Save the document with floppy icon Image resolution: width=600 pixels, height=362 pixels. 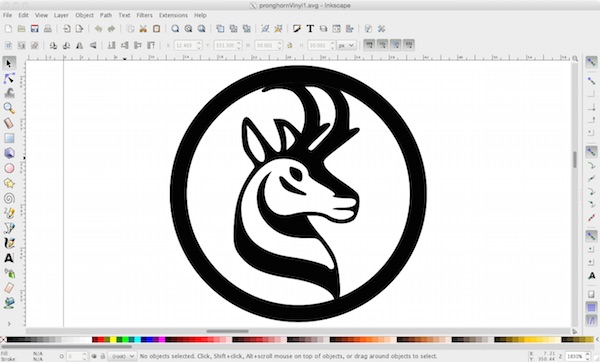click(x=34, y=29)
